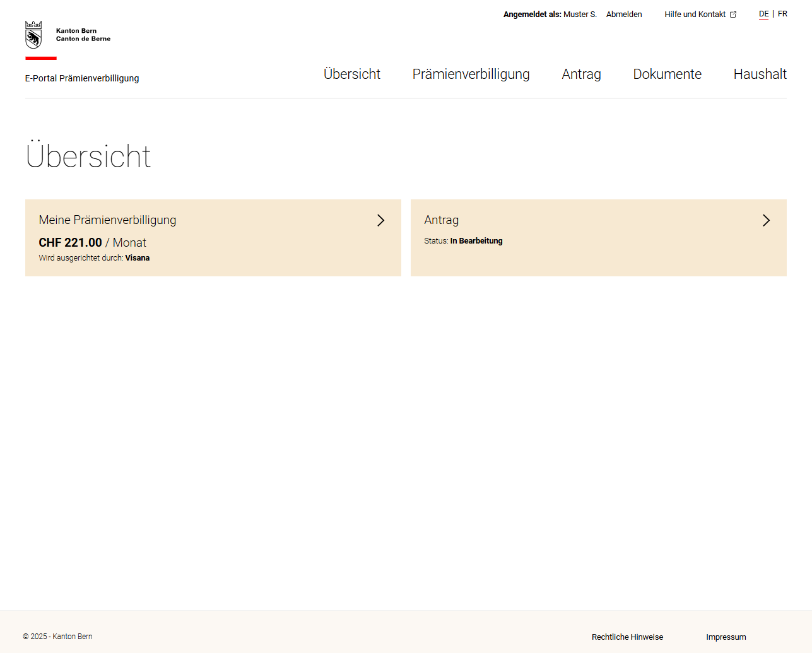Open the Übersicht navigation item

tap(351, 74)
